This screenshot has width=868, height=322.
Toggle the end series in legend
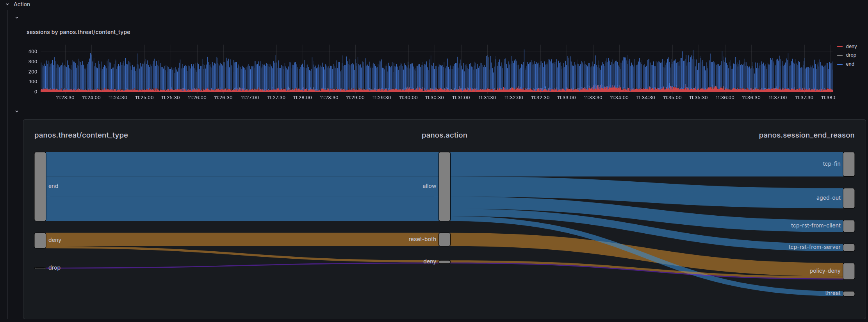coord(850,64)
